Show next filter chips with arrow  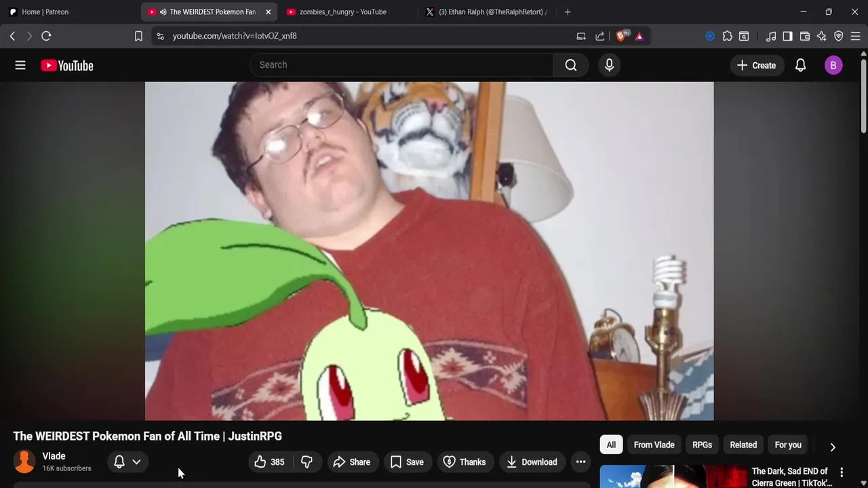click(x=833, y=447)
